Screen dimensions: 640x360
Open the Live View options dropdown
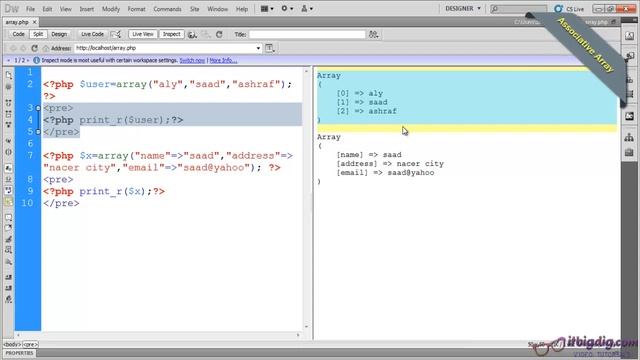[x=270, y=48]
